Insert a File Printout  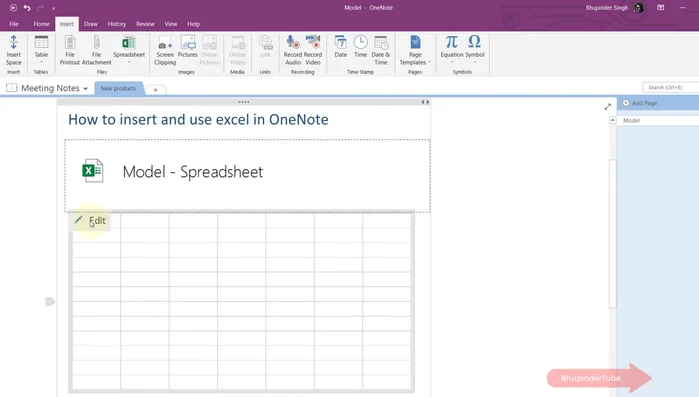coord(70,50)
